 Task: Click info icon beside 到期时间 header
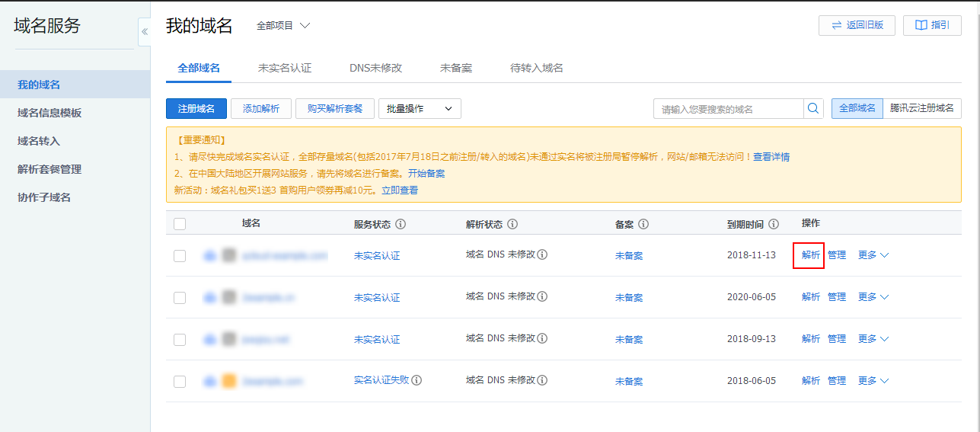pyautogui.click(x=774, y=225)
